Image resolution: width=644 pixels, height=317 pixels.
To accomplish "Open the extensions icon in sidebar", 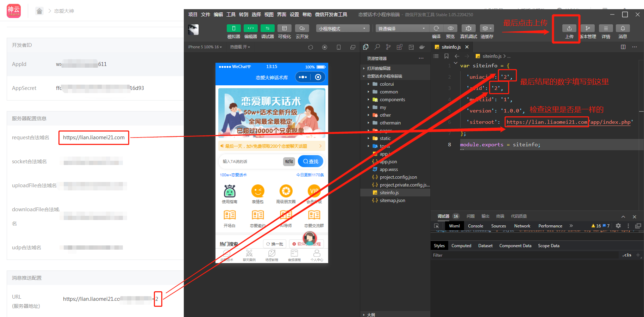I will click(x=400, y=47).
